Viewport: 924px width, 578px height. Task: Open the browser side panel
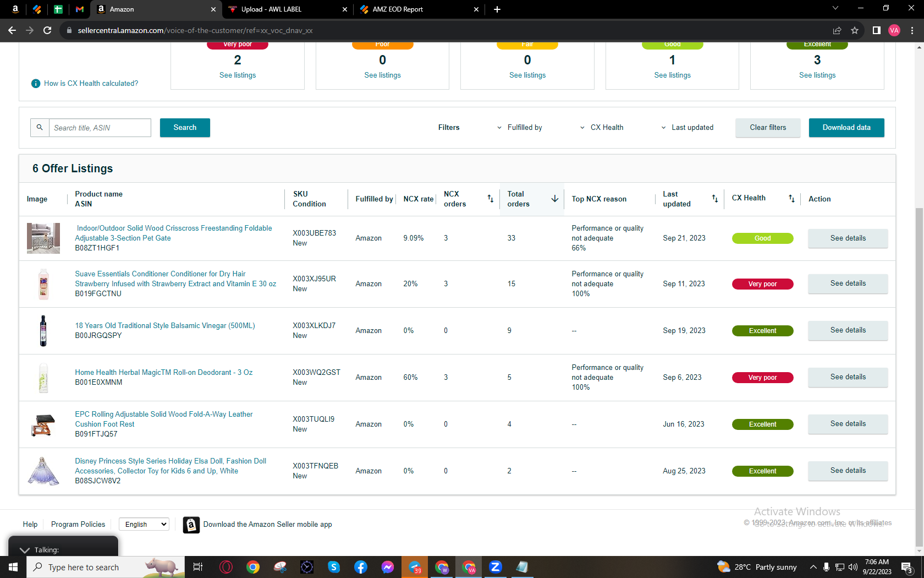coord(877,30)
